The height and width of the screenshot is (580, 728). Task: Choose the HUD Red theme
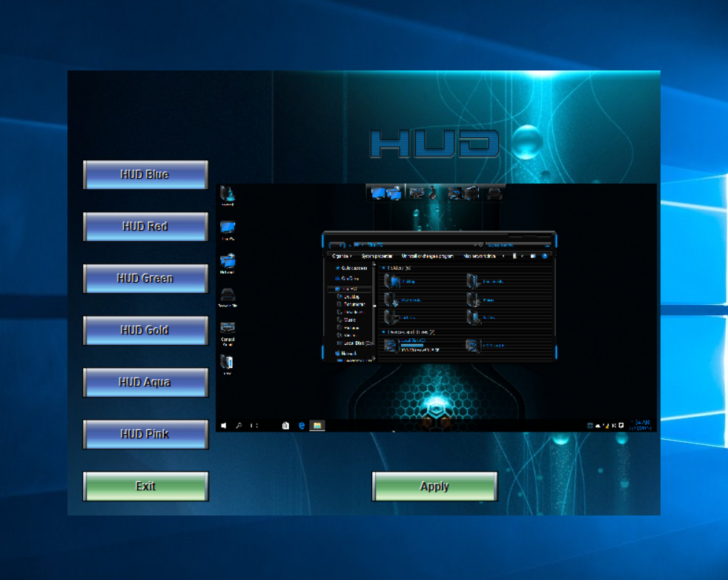tap(145, 227)
